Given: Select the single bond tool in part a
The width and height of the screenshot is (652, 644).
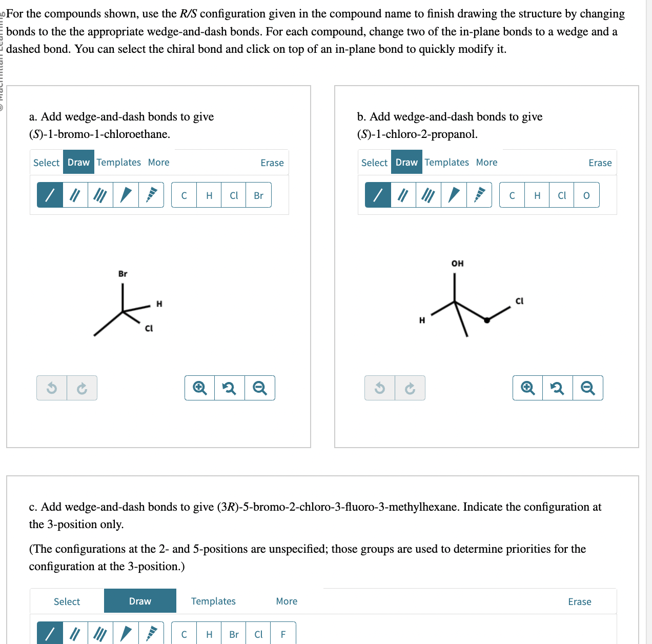Looking at the screenshot, I should coord(49,195).
